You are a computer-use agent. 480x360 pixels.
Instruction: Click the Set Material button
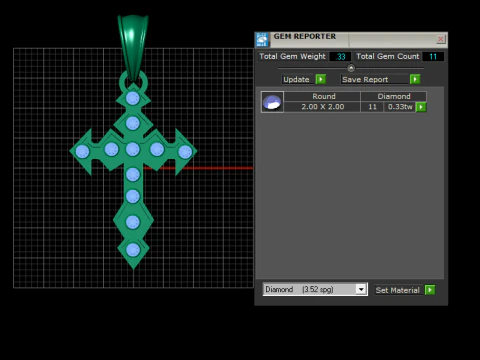click(x=398, y=290)
